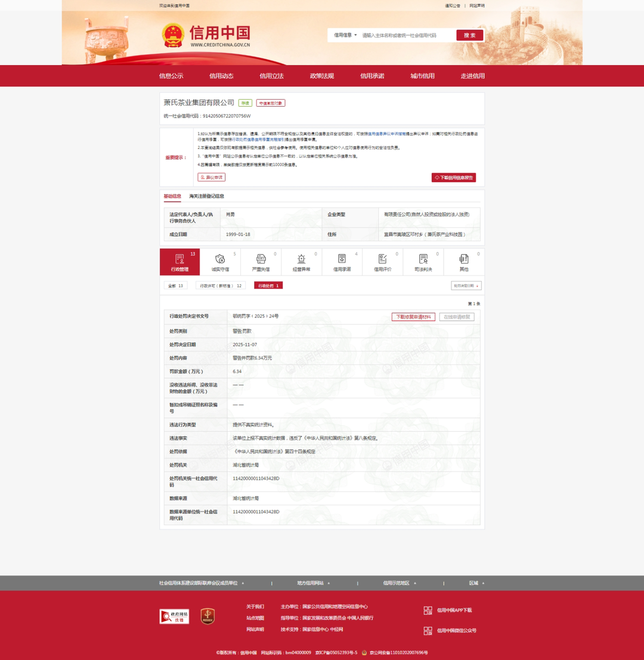Select the 信用承诺 category icon
The image size is (644, 660).
[342, 259]
